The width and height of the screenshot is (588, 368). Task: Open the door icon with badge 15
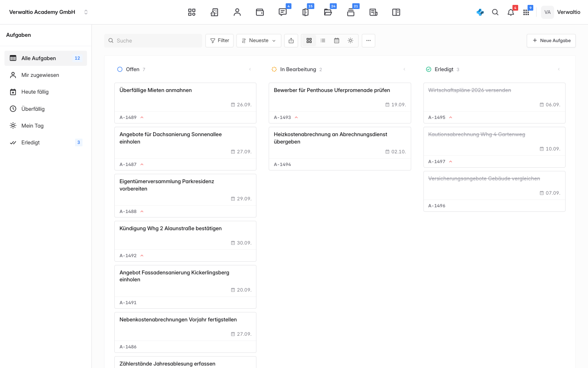[305, 12]
